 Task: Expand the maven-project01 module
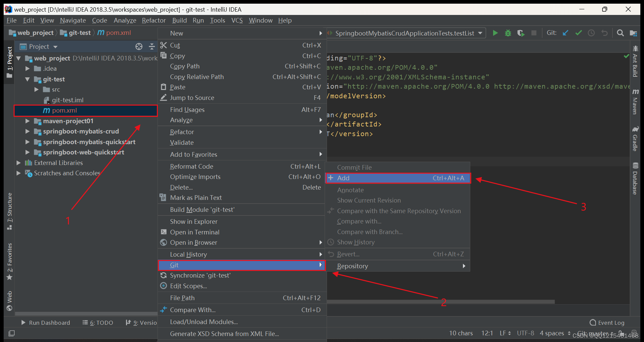pos(28,121)
